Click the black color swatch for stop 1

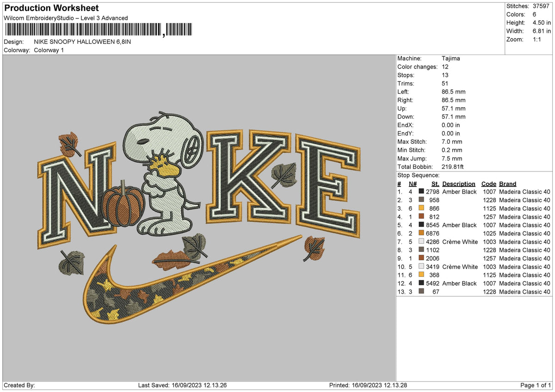(421, 191)
